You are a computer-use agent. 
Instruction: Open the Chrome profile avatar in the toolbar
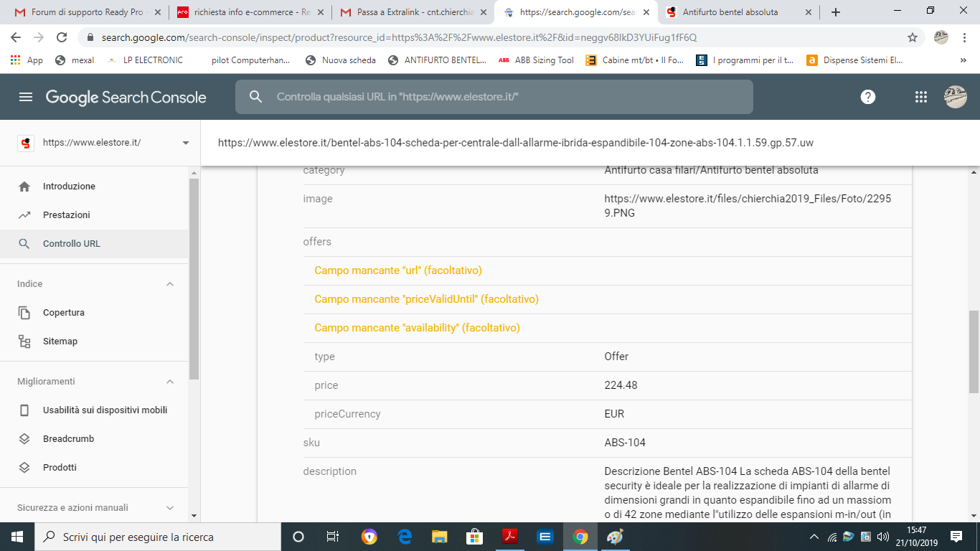click(941, 37)
